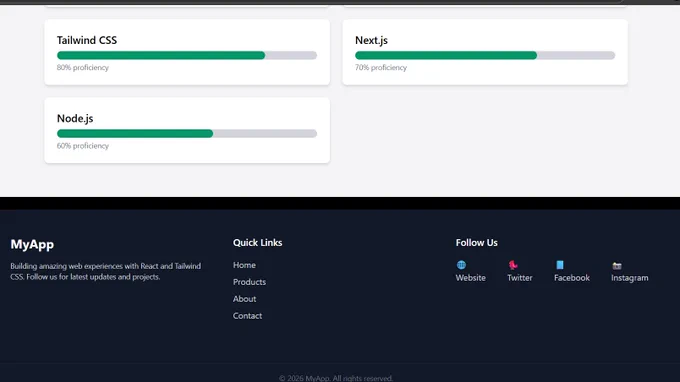Open the Contact quick link
This screenshot has width=680, height=382.
tap(247, 316)
